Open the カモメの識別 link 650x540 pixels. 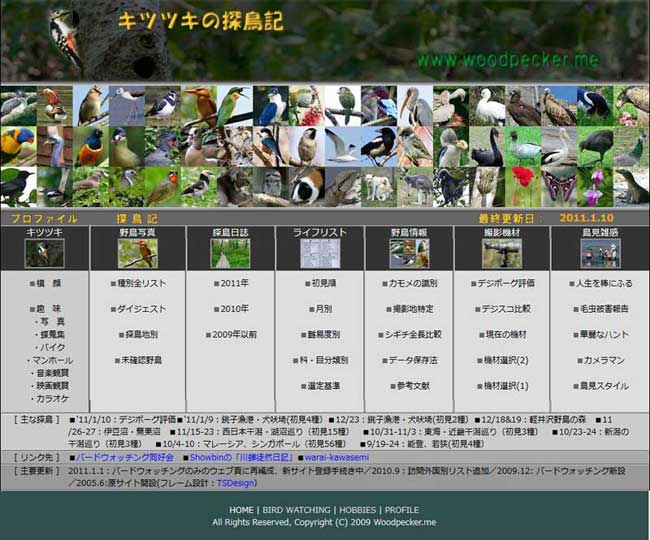coord(411,283)
